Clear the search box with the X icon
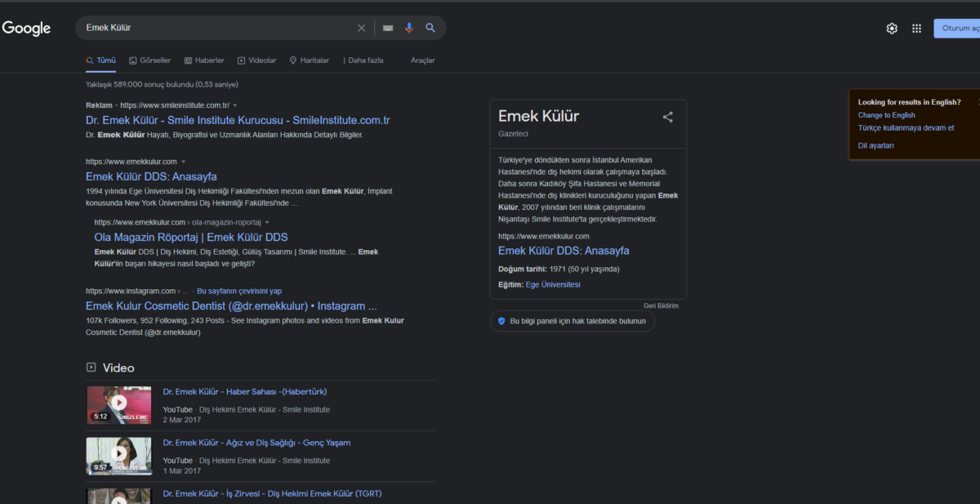This screenshot has height=504, width=980. pos(362,28)
